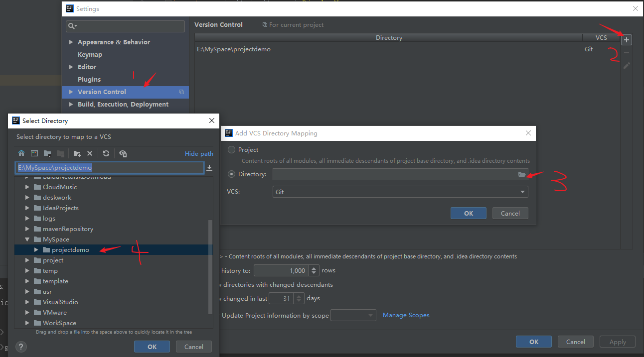This screenshot has height=357, width=644.
Task: Expand the Editor settings section
Action: [x=71, y=67]
